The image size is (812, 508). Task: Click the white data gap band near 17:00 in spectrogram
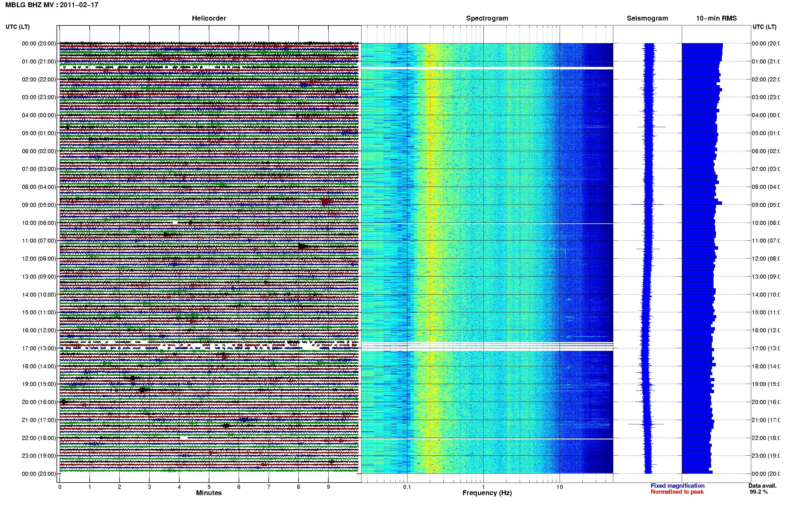(487, 346)
